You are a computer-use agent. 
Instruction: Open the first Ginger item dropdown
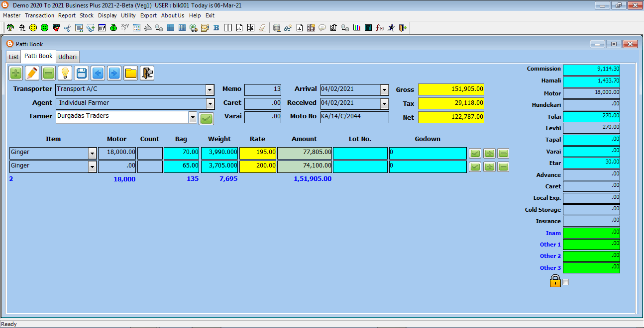[x=92, y=154]
